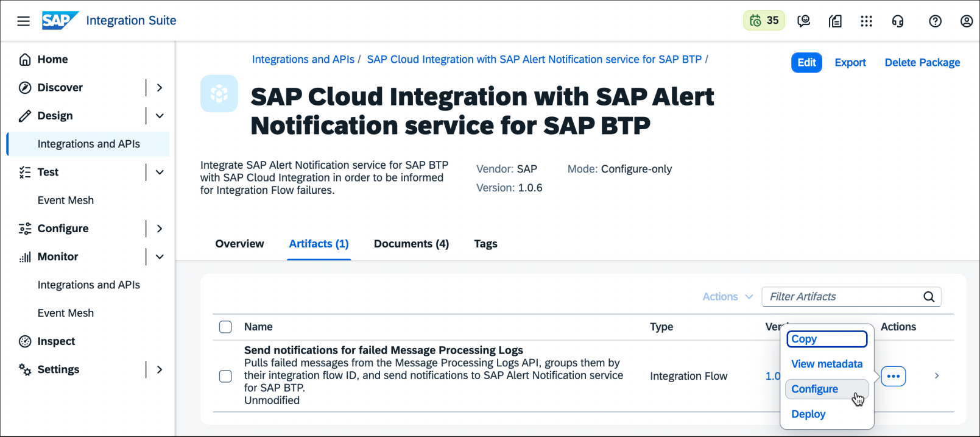This screenshot has width=980, height=437.
Task: Open the Send notifications for failed Message Processing Logs artifact
Action: [384, 350]
